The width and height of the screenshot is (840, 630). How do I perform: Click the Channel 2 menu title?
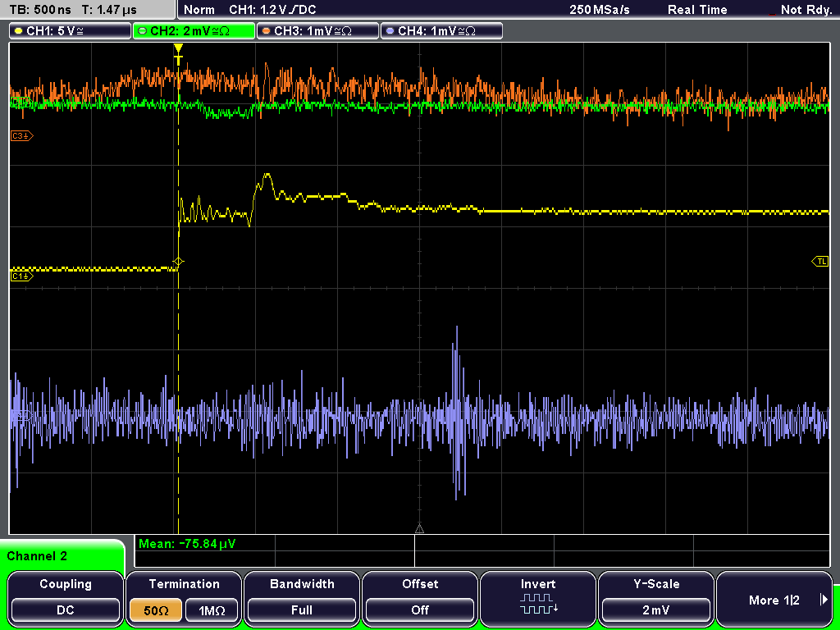(x=37, y=556)
